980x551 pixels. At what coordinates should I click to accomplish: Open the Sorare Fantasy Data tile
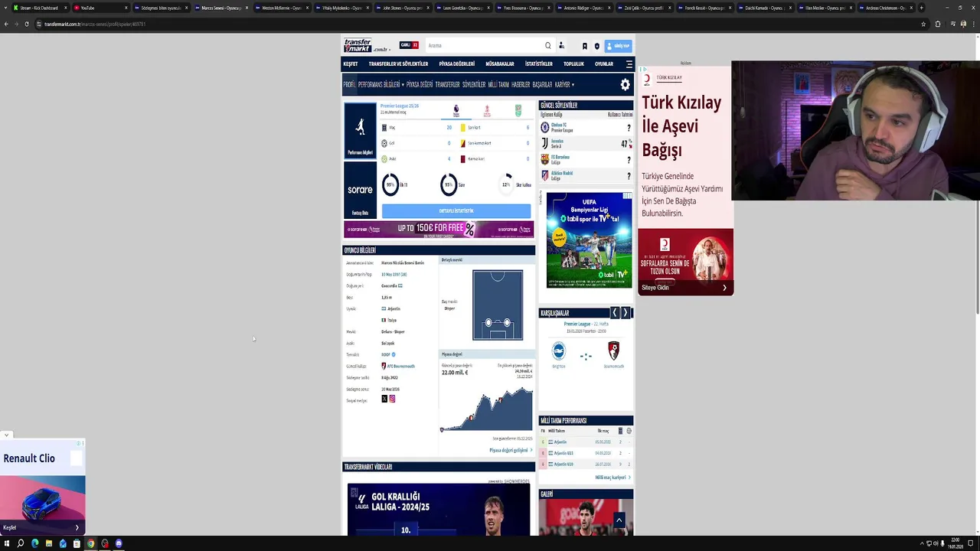click(x=360, y=190)
